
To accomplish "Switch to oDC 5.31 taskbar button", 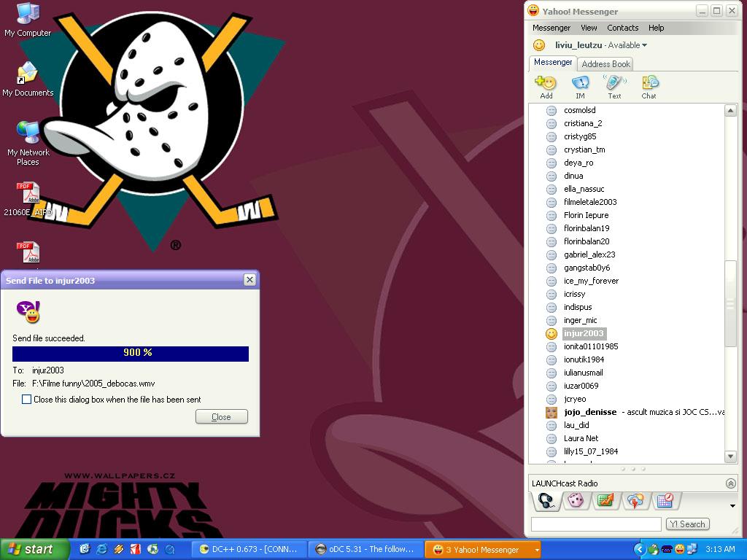I will [365, 550].
